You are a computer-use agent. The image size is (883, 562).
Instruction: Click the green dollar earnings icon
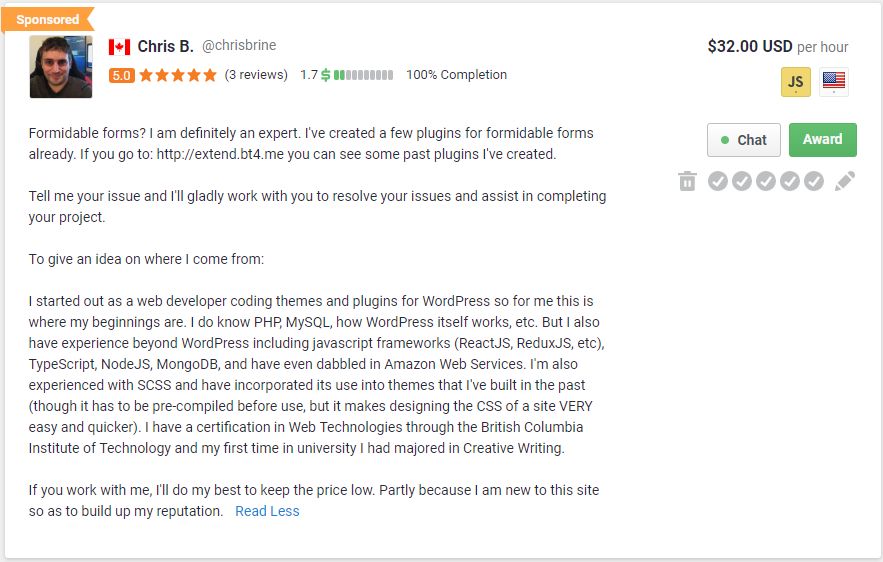pyautogui.click(x=326, y=75)
